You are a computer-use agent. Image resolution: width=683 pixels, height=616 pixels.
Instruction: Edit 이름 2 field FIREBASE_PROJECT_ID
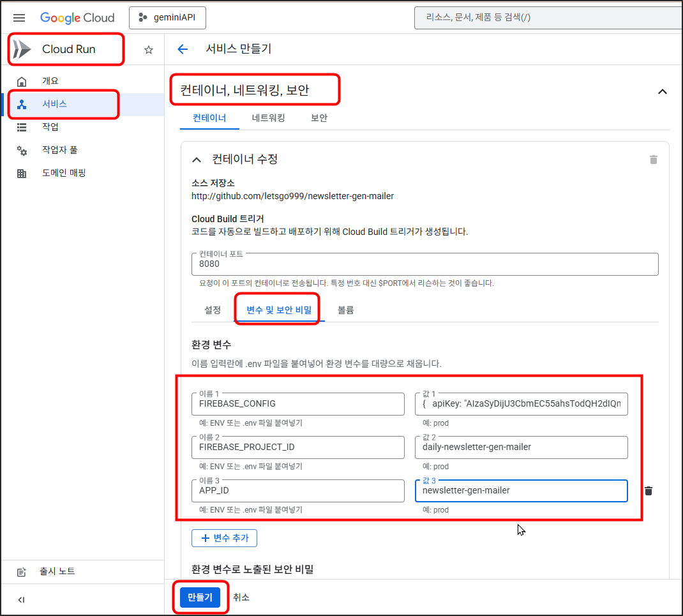298,447
